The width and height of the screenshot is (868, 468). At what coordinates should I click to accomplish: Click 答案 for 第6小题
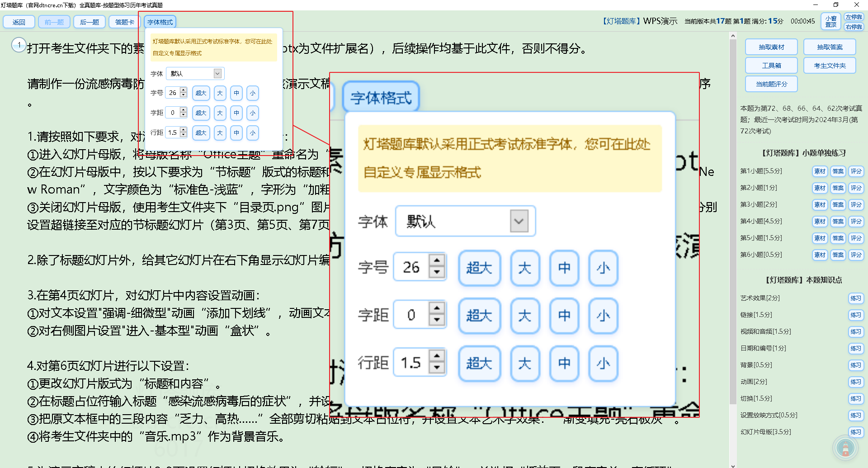click(838, 255)
